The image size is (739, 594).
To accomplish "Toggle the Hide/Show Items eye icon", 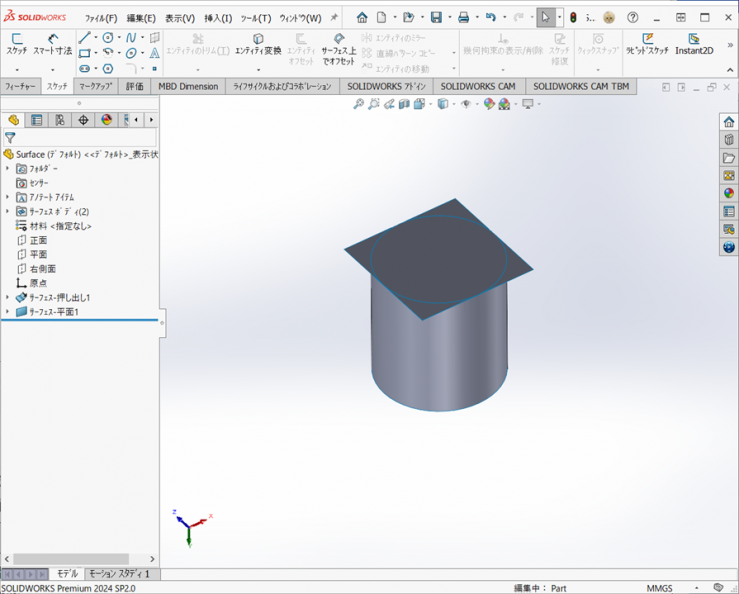I will 465,104.
